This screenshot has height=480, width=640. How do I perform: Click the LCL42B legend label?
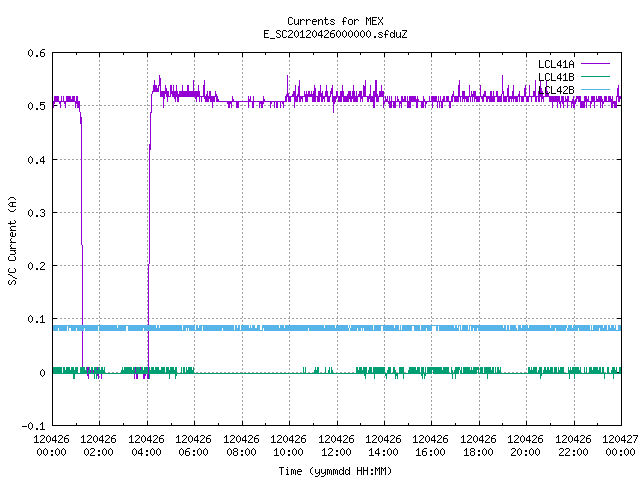[556, 90]
